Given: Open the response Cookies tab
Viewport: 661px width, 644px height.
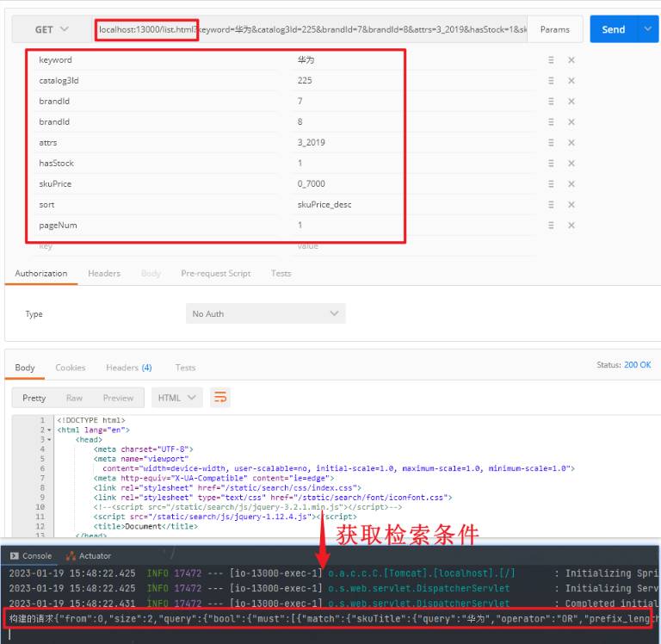Looking at the screenshot, I should click(x=71, y=368).
